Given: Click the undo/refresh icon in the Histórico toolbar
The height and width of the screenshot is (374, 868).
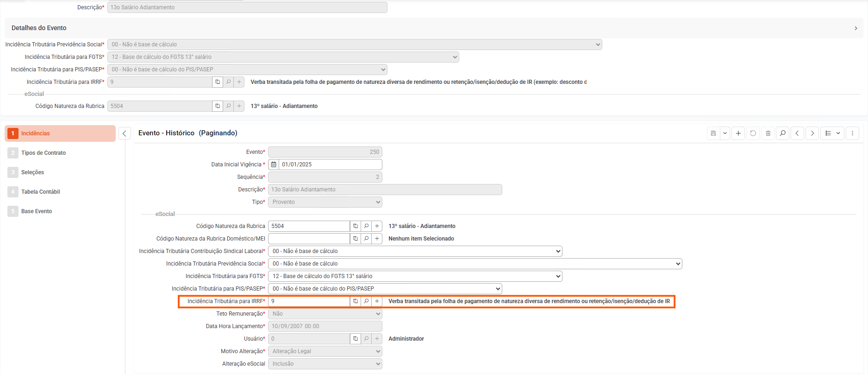Looking at the screenshot, I should point(753,133).
